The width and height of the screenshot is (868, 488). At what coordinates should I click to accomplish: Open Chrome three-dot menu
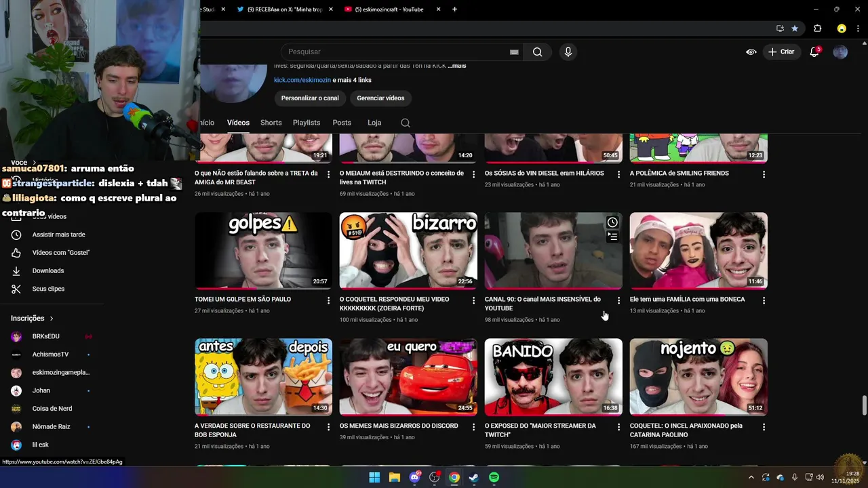point(859,28)
